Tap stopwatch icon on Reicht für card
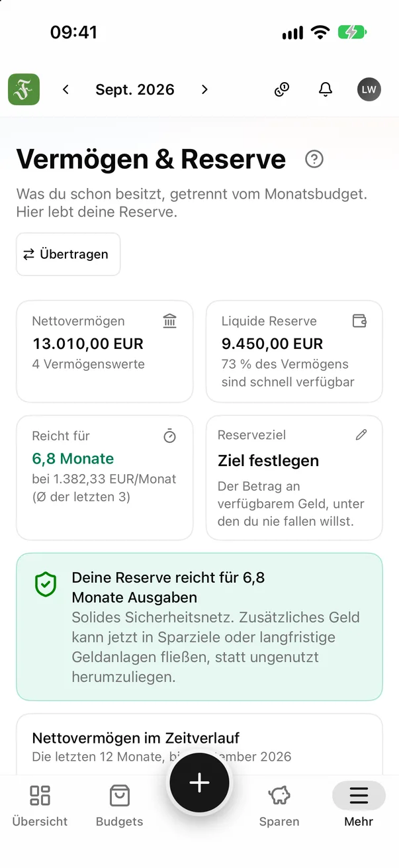 [170, 436]
